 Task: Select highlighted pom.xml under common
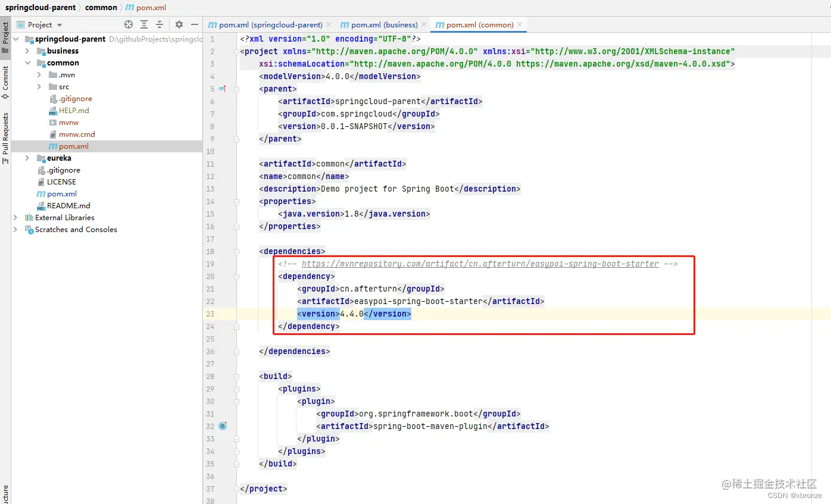[73, 146]
